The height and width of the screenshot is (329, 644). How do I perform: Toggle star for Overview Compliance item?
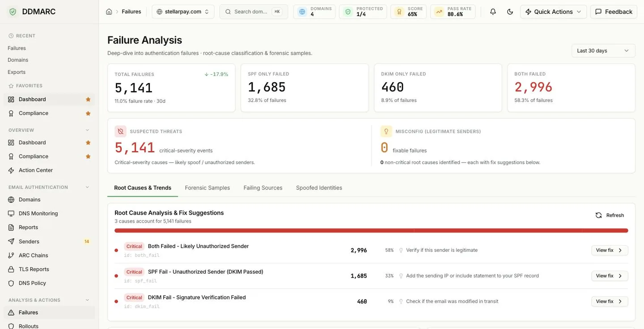point(88,156)
